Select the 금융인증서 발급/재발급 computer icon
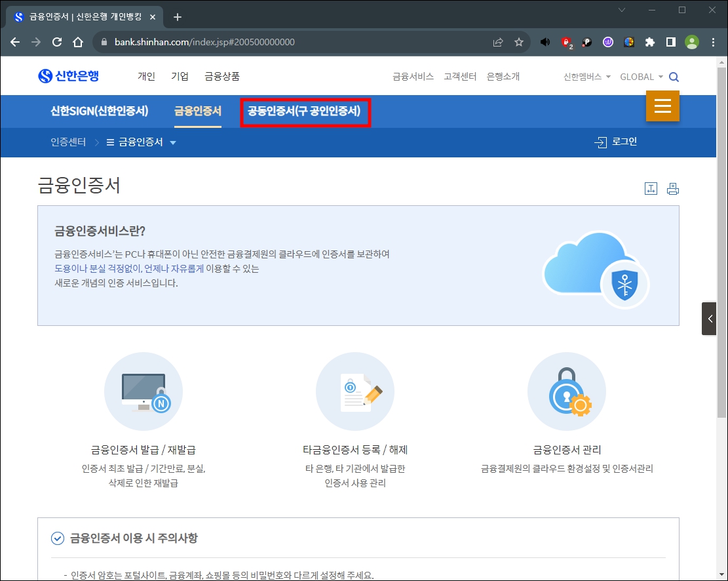Image resolution: width=728 pixels, height=581 pixels. 144,391
